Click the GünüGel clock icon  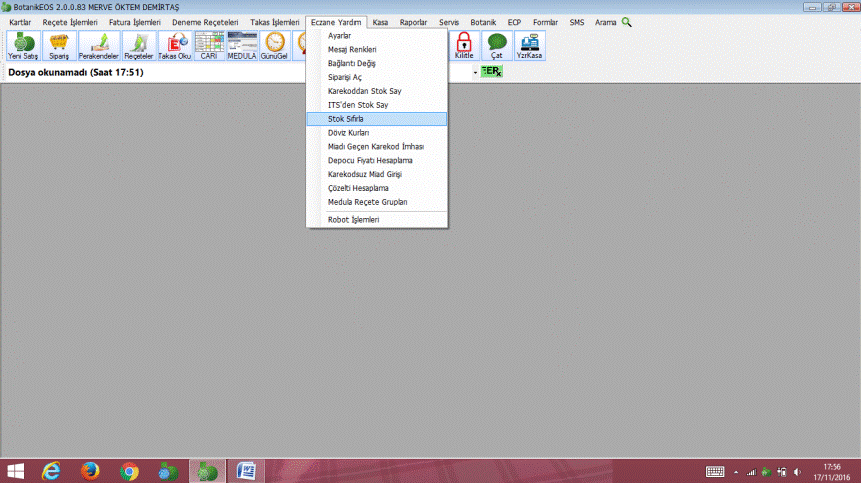[x=275, y=45]
